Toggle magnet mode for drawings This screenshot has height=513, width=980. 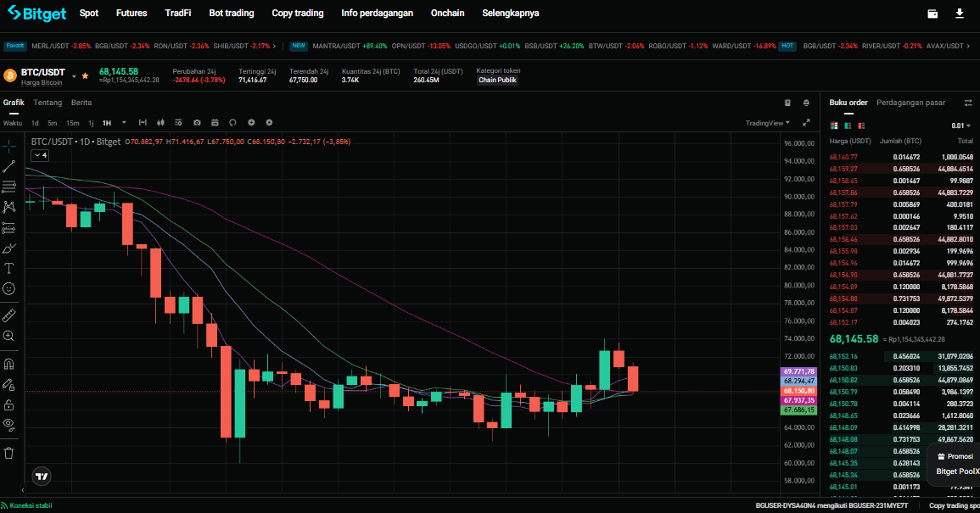[x=9, y=364]
